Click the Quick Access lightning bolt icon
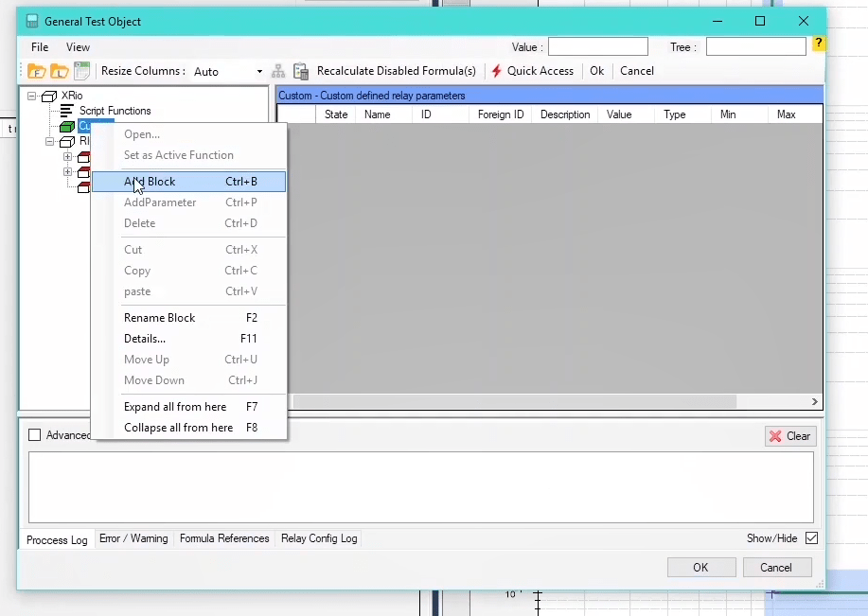This screenshot has height=616, width=868. [496, 71]
